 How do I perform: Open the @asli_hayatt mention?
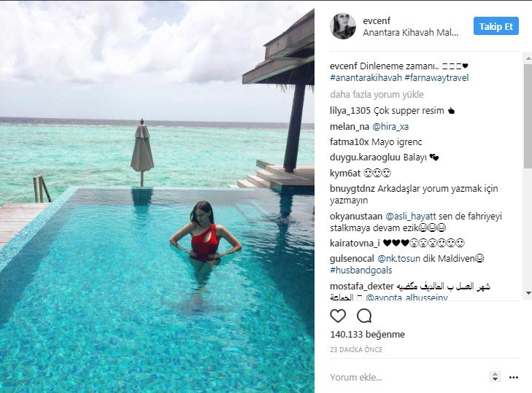(x=411, y=217)
